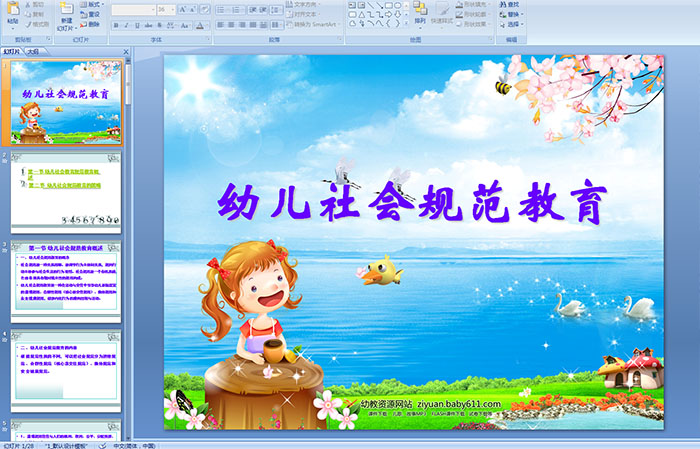This screenshot has height=449, width=700.
Task: Select the Text Box shape in gallery
Action: (x=352, y=5)
